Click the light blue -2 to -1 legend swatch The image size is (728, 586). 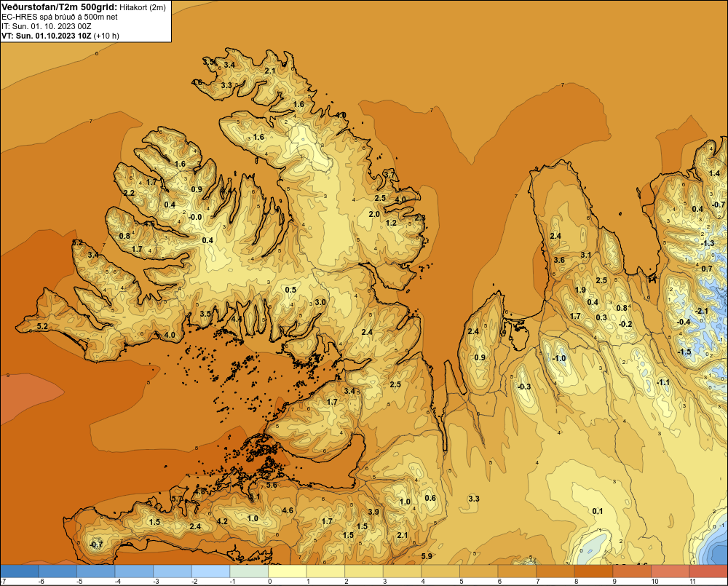click(x=211, y=571)
